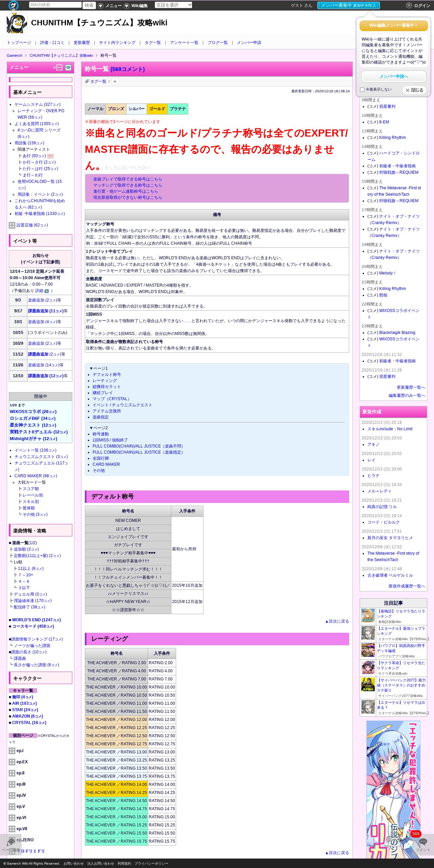The image size is (434, 868).
Task: Click the メンバー申請へ button
Action: 394,76
